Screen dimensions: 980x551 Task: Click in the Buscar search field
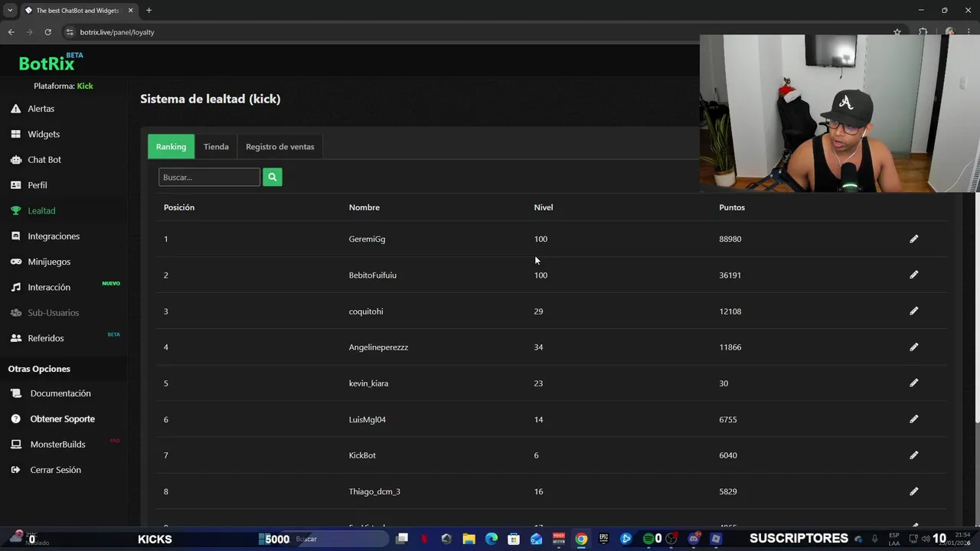click(209, 177)
